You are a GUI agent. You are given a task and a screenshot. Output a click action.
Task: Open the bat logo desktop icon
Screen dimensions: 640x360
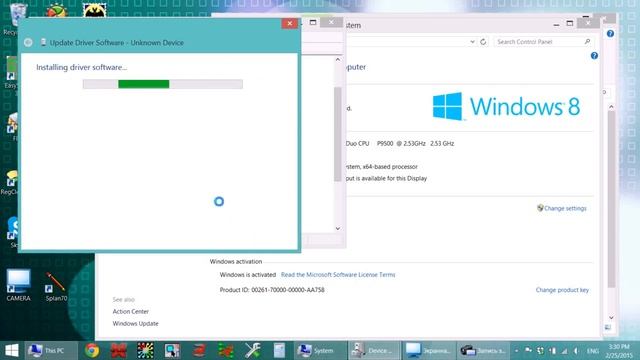coord(95,10)
